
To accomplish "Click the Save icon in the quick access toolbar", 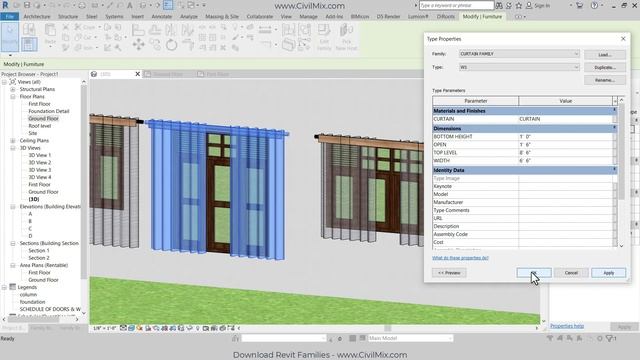I will click(27, 5).
